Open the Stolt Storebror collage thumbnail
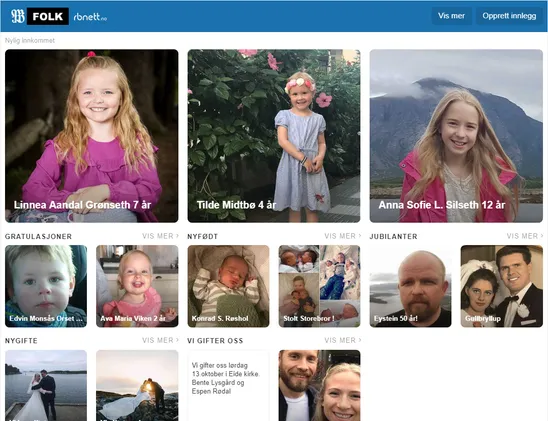Viewport: 548px width, 421px height. (x=319, y=286)
